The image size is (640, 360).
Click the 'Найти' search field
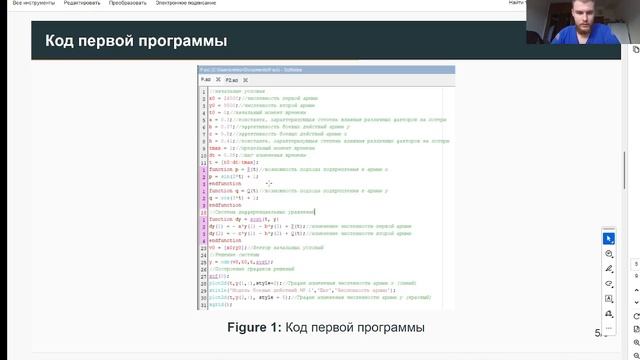tap(517, 3)
